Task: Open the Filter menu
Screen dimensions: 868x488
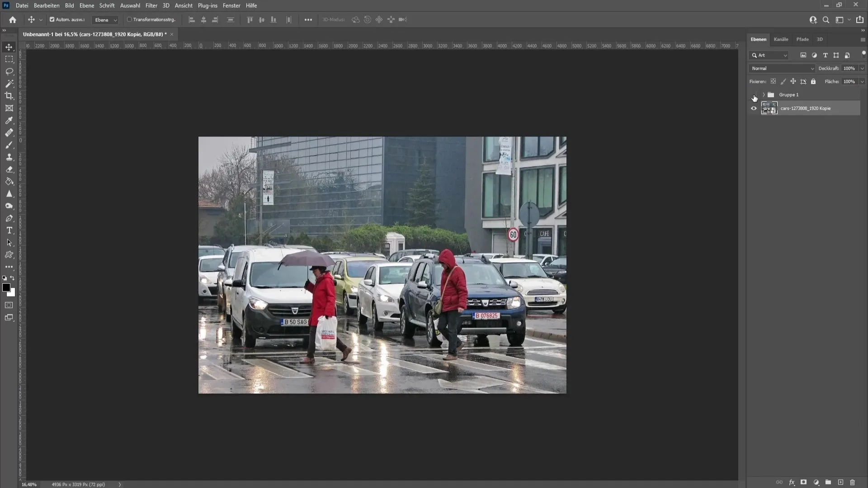Action: pyautogui.click(x=151, y=5)
